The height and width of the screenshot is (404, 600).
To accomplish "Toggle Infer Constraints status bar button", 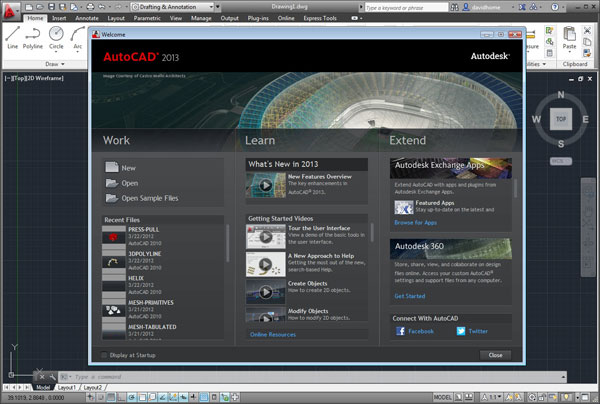I will (x=90, y=397).
